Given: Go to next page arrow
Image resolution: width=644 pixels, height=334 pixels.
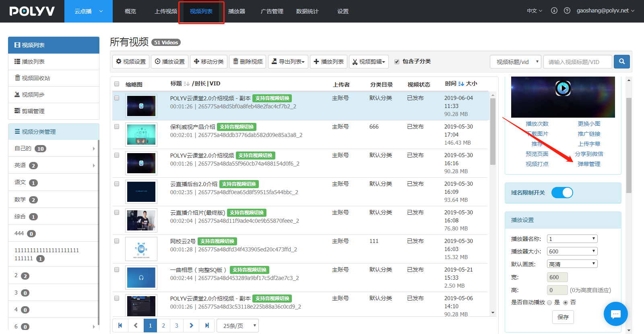Looking at the screenshot, I should point(191,326).
